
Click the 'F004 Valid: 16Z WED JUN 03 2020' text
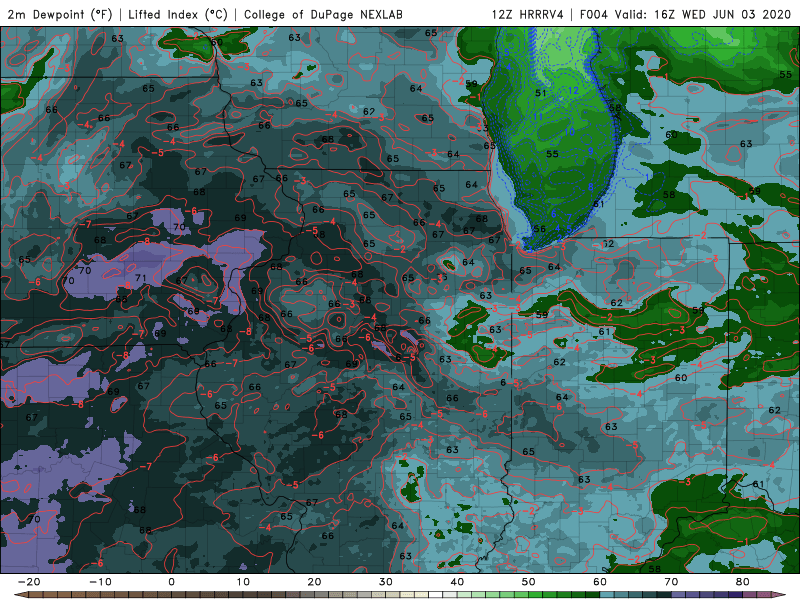pos(685,14)
